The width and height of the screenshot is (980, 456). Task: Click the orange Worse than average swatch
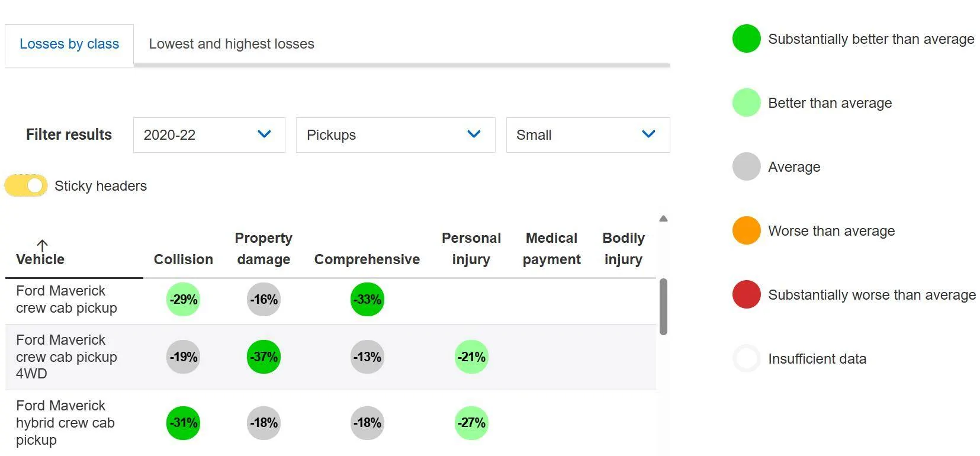click(x=746, y=231)
